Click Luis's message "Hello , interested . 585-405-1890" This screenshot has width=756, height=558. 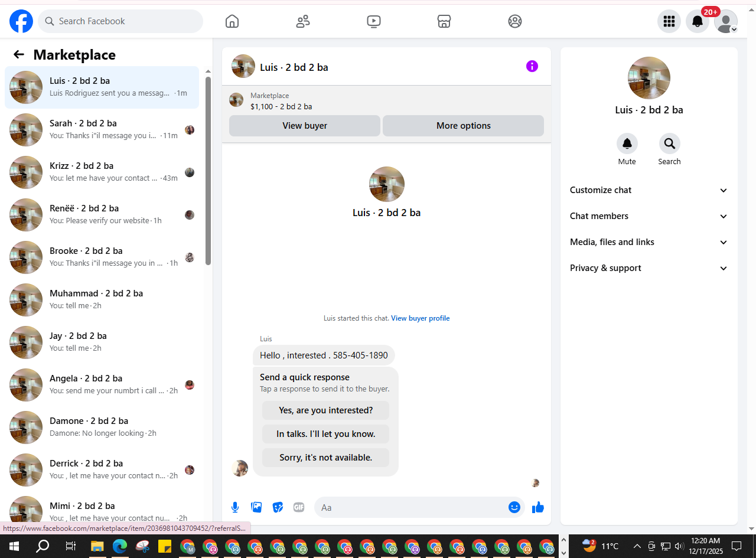[324, 355]
